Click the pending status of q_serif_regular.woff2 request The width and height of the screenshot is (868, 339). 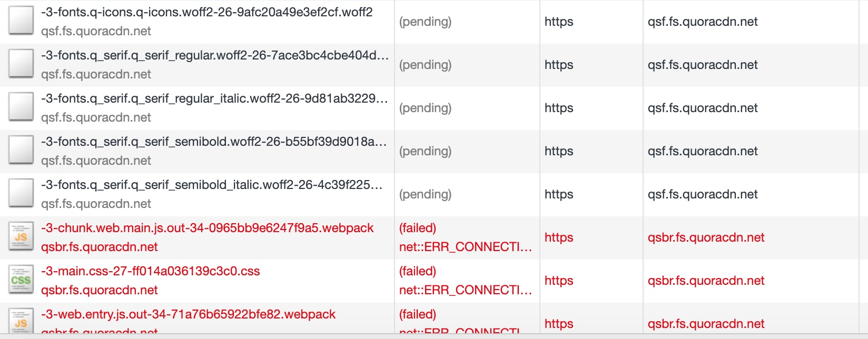[426, 65]
